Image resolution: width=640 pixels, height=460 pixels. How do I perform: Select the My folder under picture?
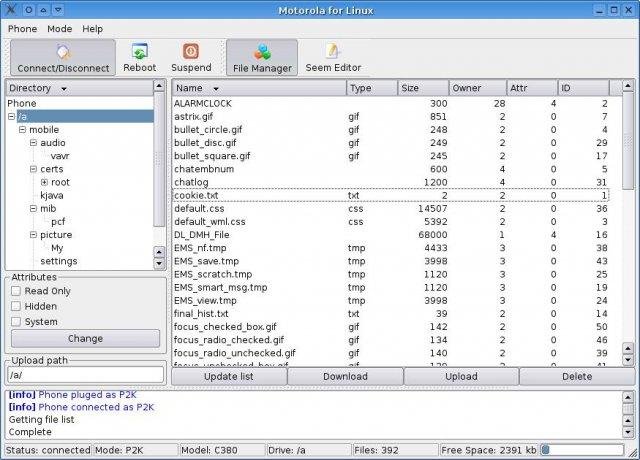pos(57,248)
